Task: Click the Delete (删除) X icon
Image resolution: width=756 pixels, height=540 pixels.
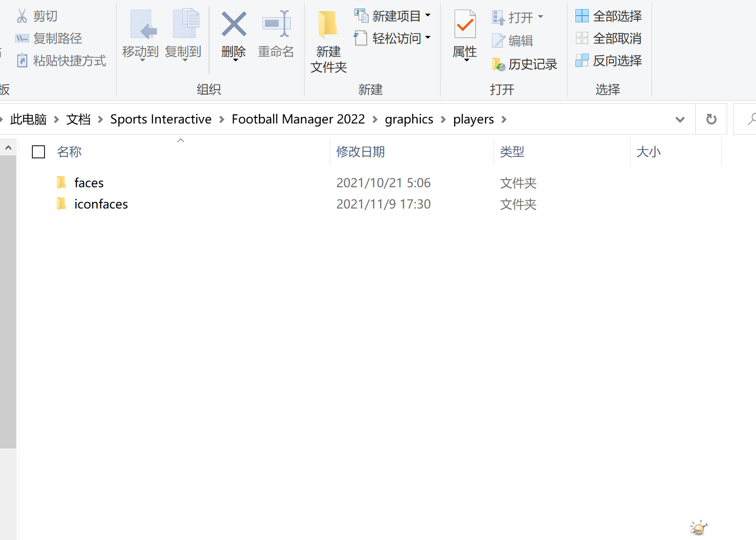Action: [234, 24]
